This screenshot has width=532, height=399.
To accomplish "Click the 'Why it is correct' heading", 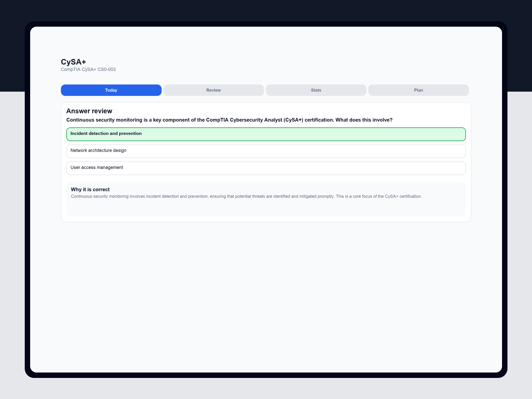I will [x=90, y=189].
